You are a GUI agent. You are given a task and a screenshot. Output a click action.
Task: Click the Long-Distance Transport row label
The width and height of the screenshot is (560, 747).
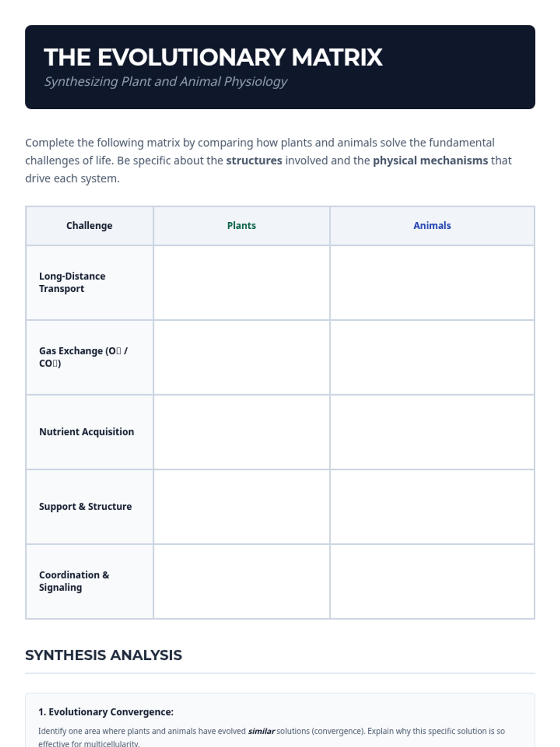(72, 282)
